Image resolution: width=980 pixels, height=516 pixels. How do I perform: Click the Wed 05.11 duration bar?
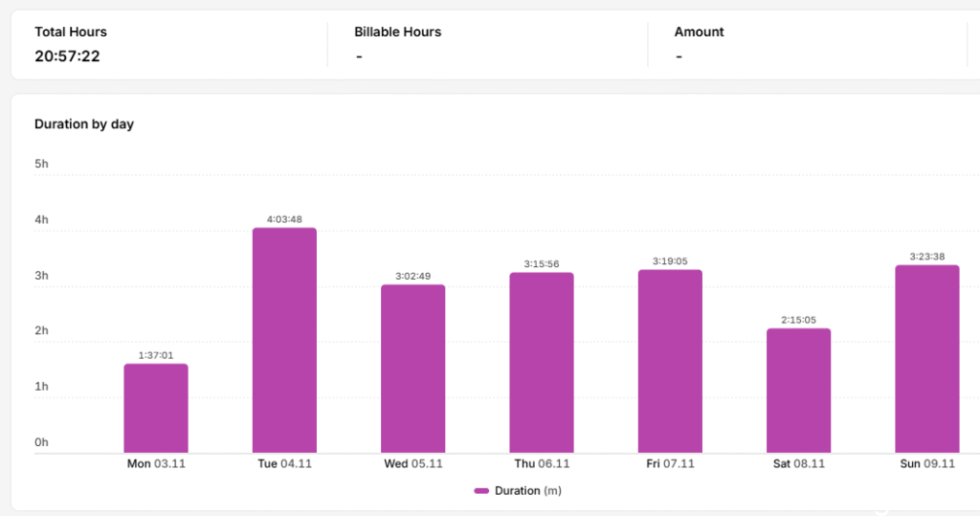413,369
